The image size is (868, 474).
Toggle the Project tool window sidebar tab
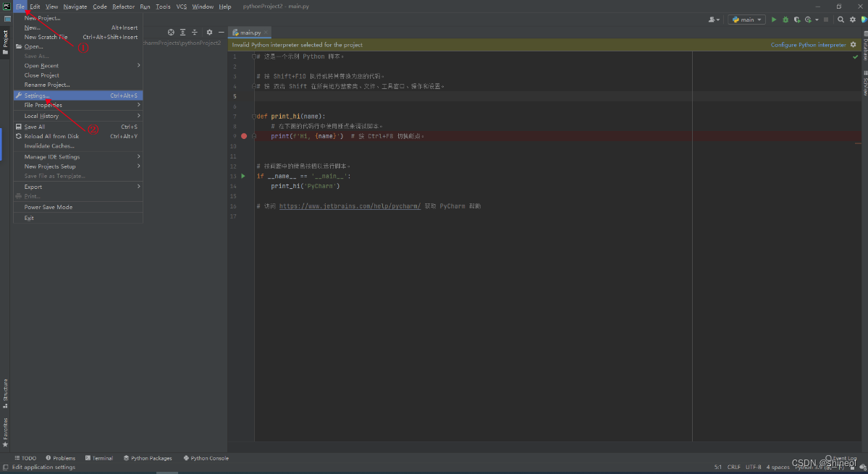[x=6, y=43]
